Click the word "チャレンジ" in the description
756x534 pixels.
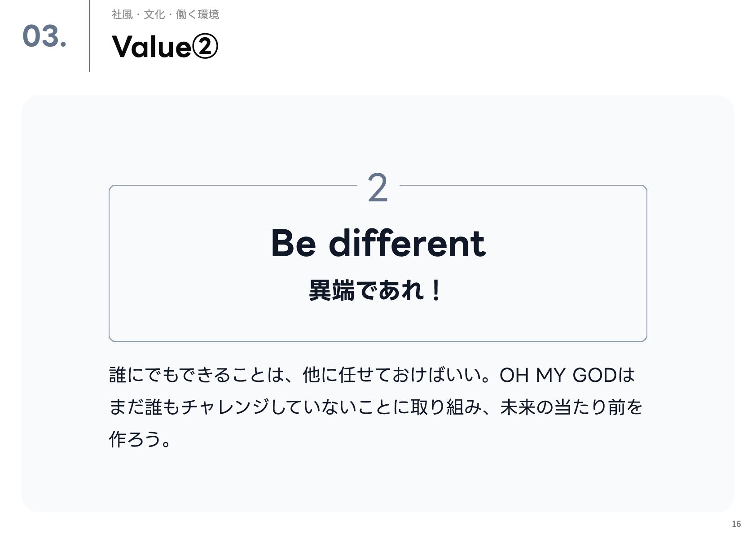click(225, 407)
